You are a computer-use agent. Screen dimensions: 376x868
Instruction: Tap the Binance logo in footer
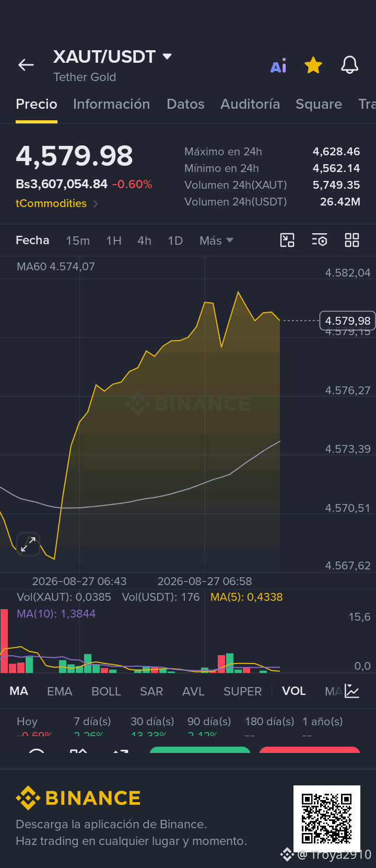point(78,798)
